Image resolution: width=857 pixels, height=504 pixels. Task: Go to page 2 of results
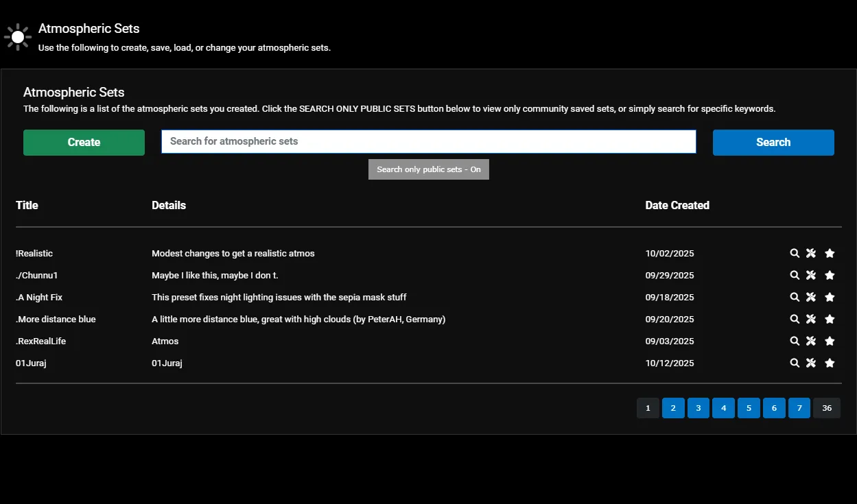pos(673,408)
